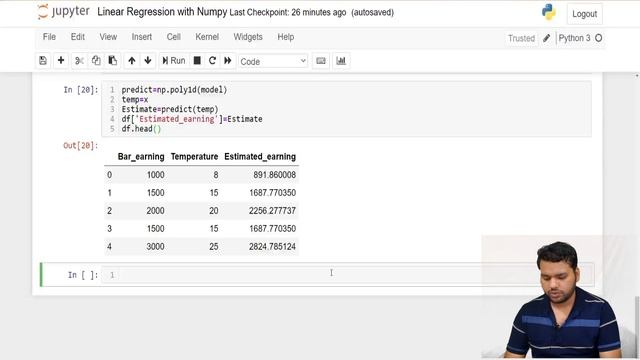
Task: Click Bar_earning value 3000 in row 4
Action: pos(156,247)
